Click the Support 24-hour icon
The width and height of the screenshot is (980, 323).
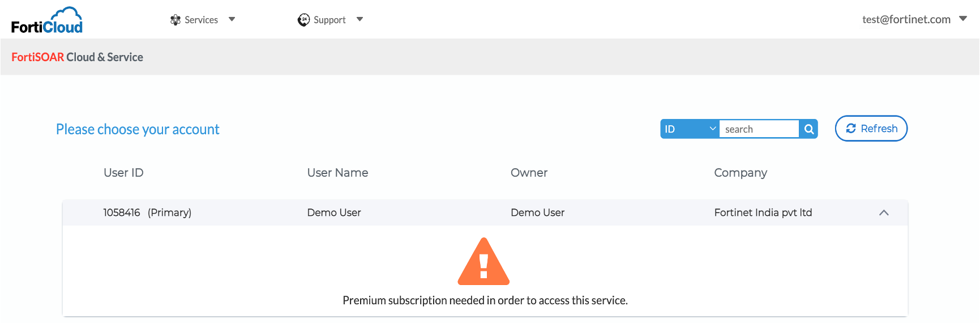pyautogui.click(x=304, y=20)
